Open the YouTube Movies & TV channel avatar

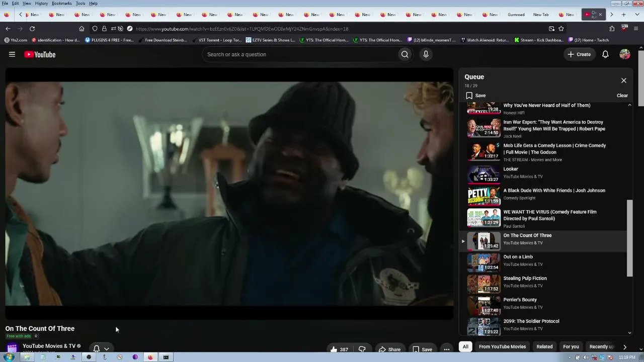[x=12, y=347]
